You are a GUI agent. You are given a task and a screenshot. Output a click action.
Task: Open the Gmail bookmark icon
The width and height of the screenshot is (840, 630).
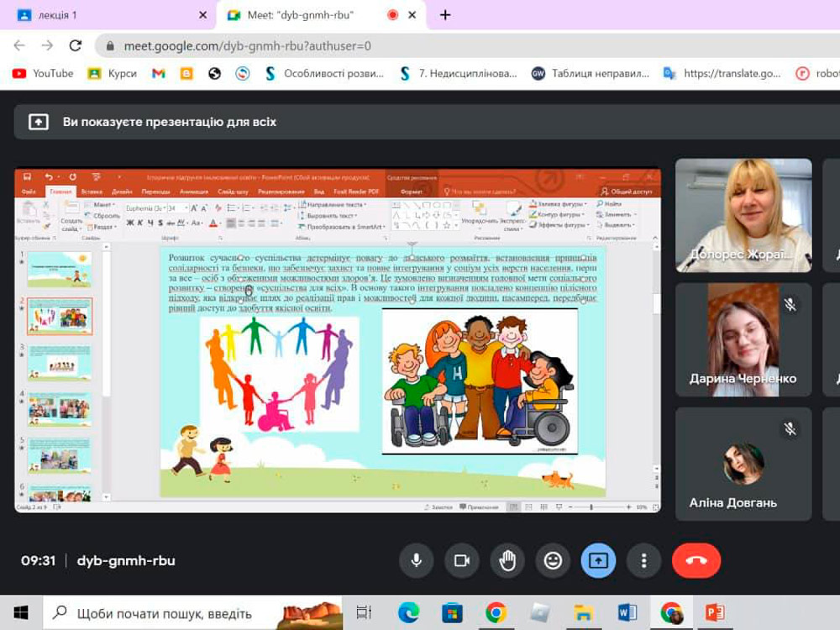158,74
